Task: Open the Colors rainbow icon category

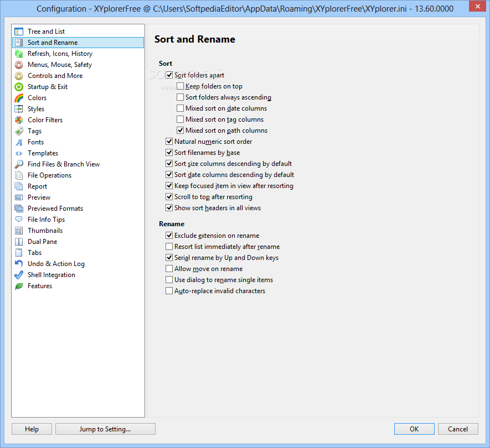Action: 19,98
